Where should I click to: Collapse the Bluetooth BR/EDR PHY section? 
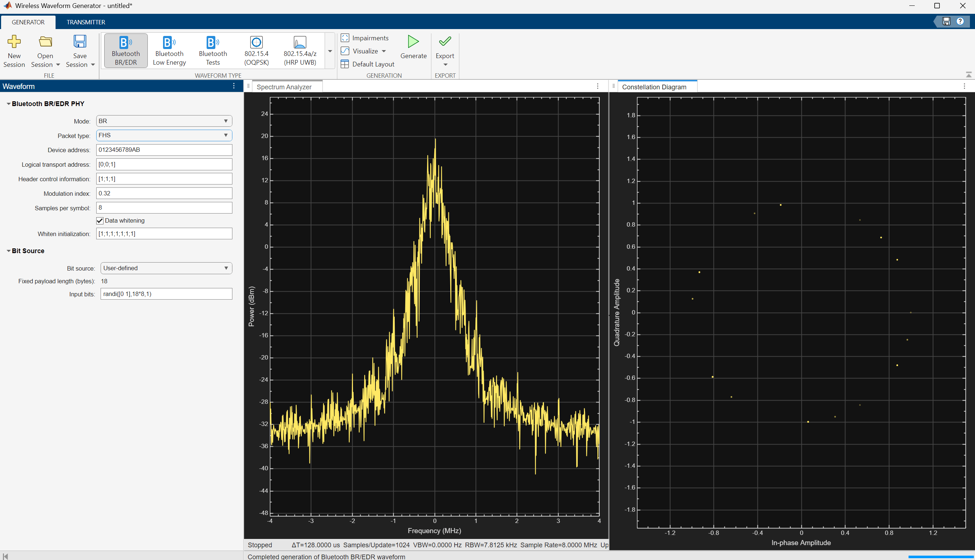pyautogui.click(x=8, y=104)
